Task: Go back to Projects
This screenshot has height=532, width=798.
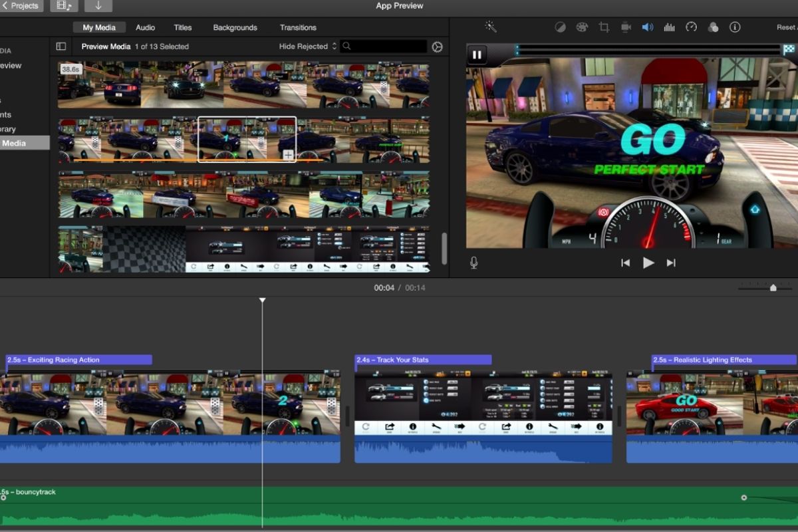Action: coord(21,6)
